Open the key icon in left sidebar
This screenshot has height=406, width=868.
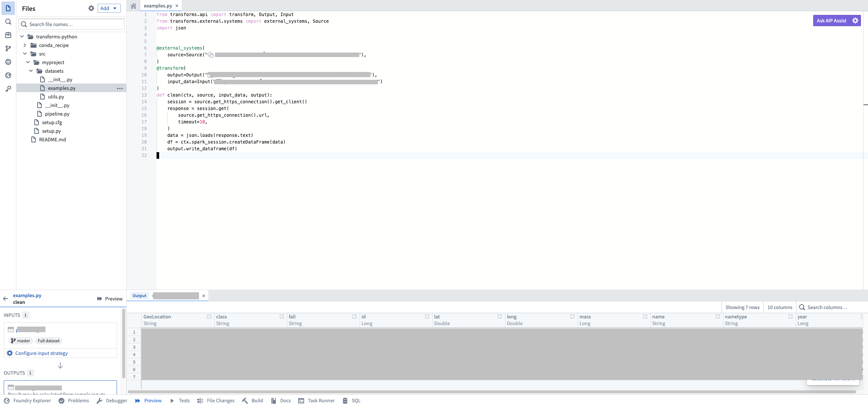(x=8, y=89)
